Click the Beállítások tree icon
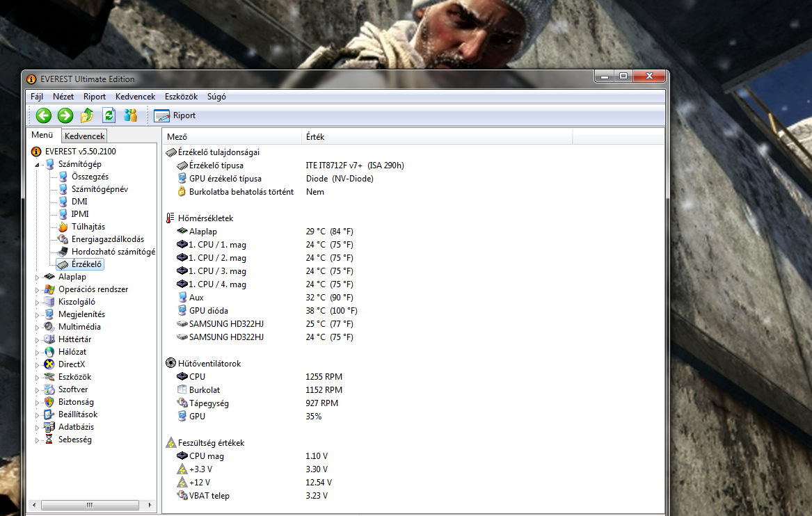The height and width of the screenshot is (516, 812). click(x=49, y=414)
